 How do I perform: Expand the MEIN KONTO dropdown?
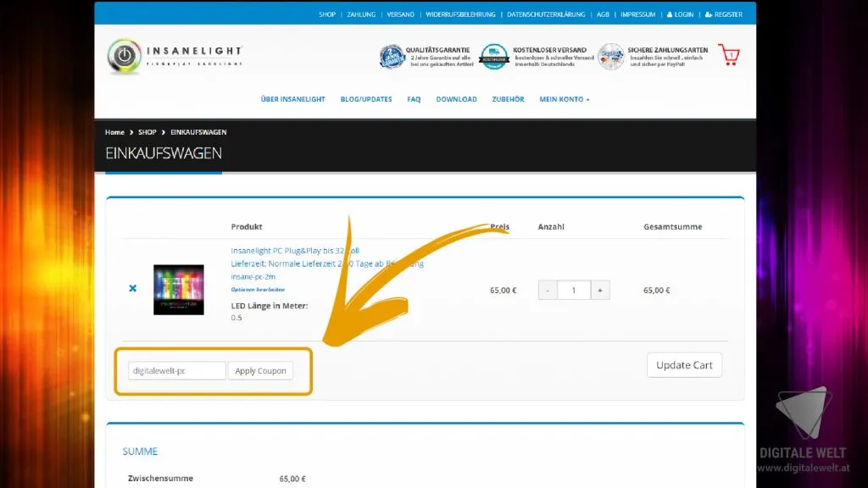(x=564, y=99)
